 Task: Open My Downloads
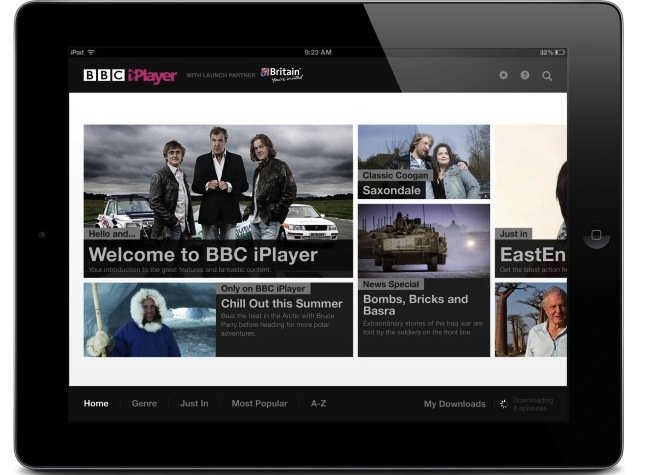click(x=454, y=404)
